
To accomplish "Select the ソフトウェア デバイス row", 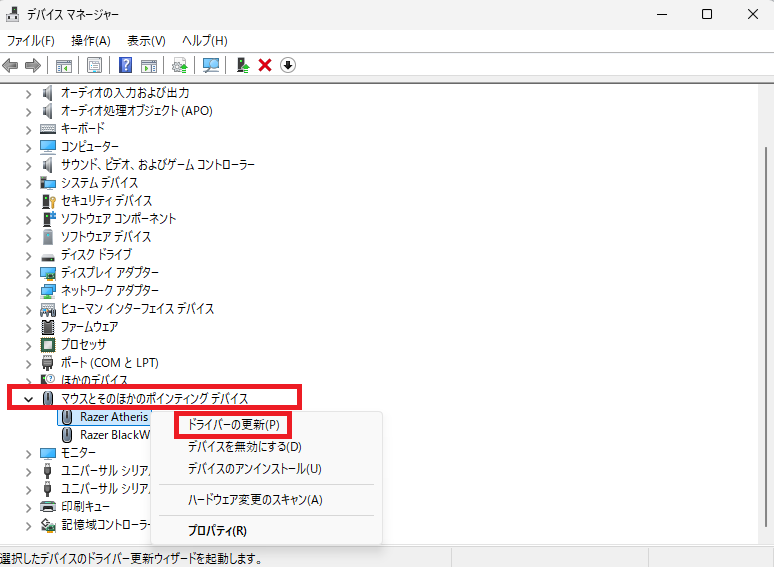I will click(106, 236).
